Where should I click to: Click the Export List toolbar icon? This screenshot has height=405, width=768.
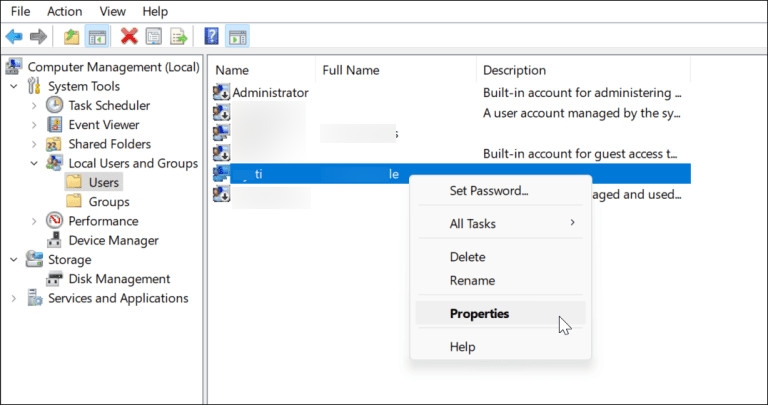point(179,36)
